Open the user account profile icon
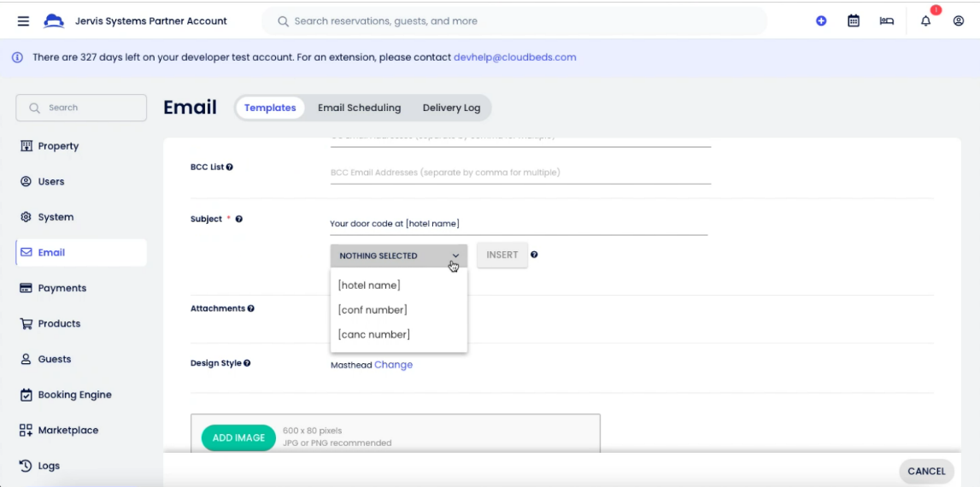This screenshot has width=980, height=487. [x=958, y=21]
